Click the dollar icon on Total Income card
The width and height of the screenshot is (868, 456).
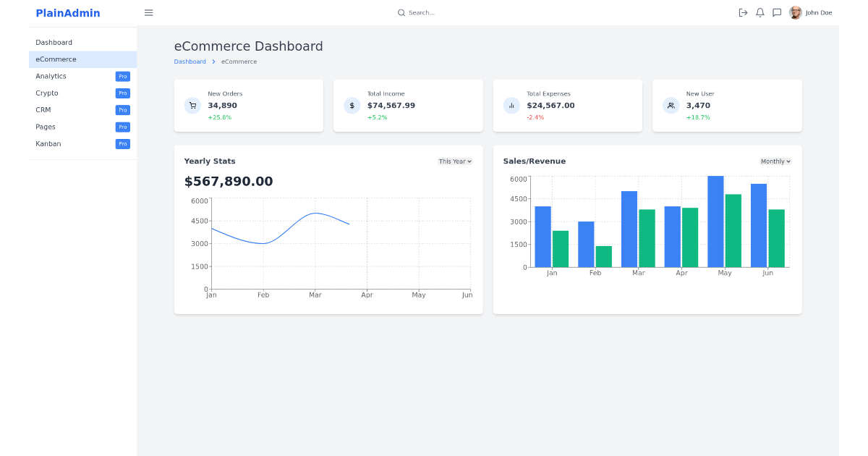click(x=352, y=105)
